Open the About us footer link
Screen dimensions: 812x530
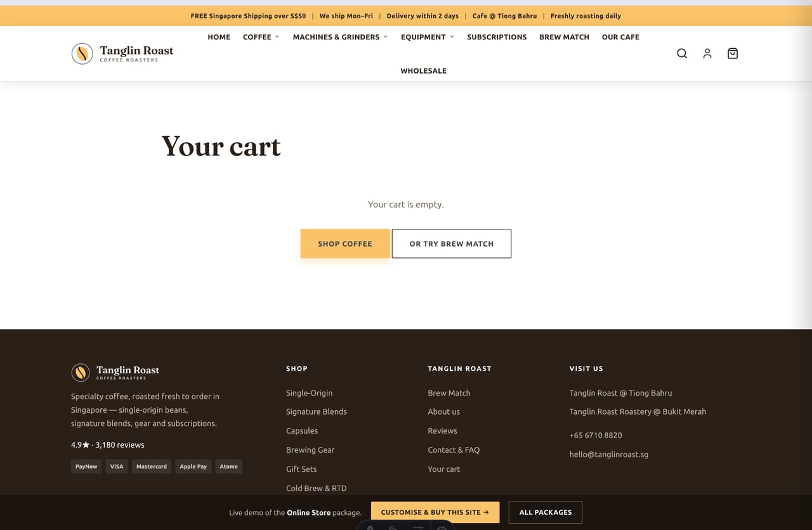pyautogui.click(x=444, y=411)
